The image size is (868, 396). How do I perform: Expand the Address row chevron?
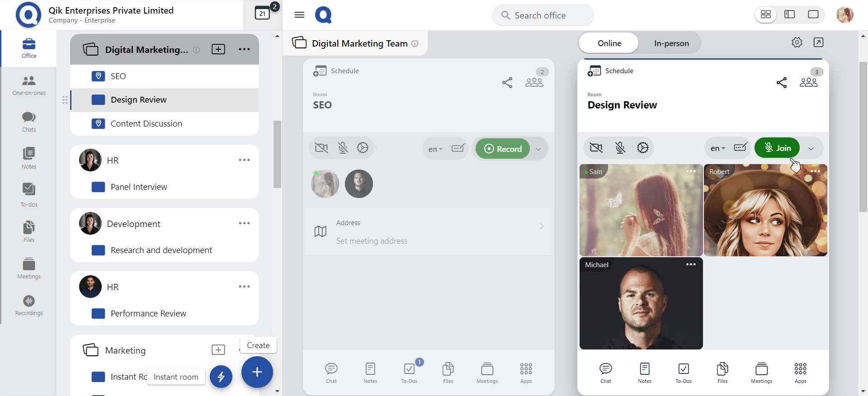click(541, 226)
